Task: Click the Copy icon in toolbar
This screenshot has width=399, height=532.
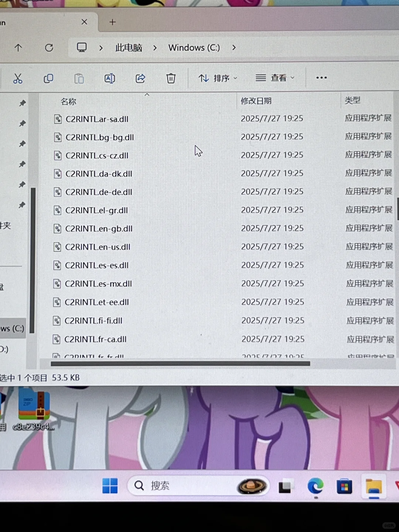Action: coord(48,78)
